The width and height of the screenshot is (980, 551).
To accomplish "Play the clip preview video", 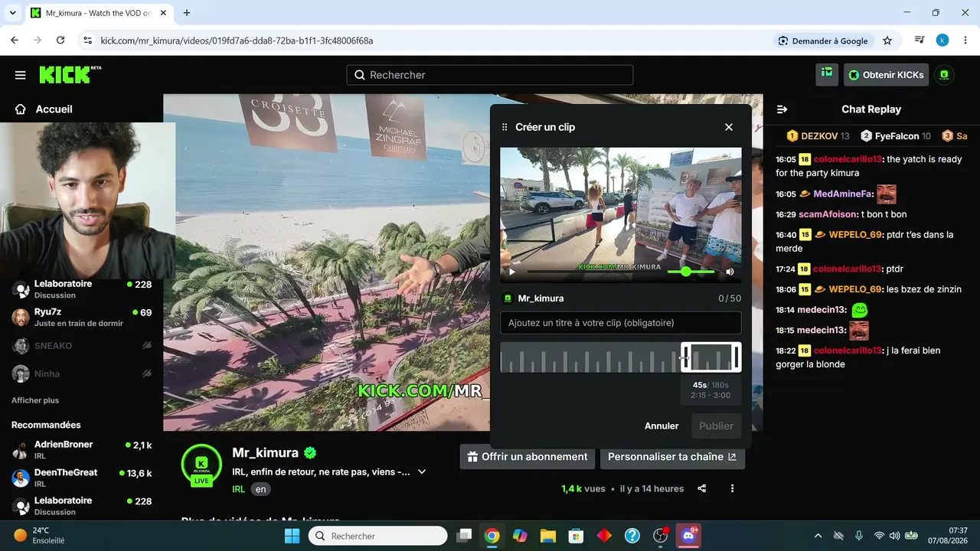I will [512, 272].
